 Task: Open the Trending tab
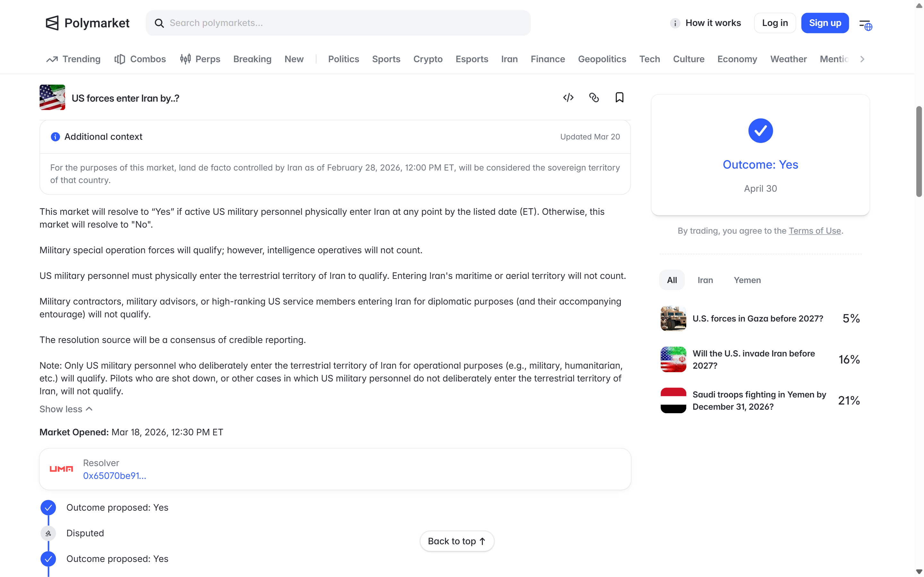point(73,59)
